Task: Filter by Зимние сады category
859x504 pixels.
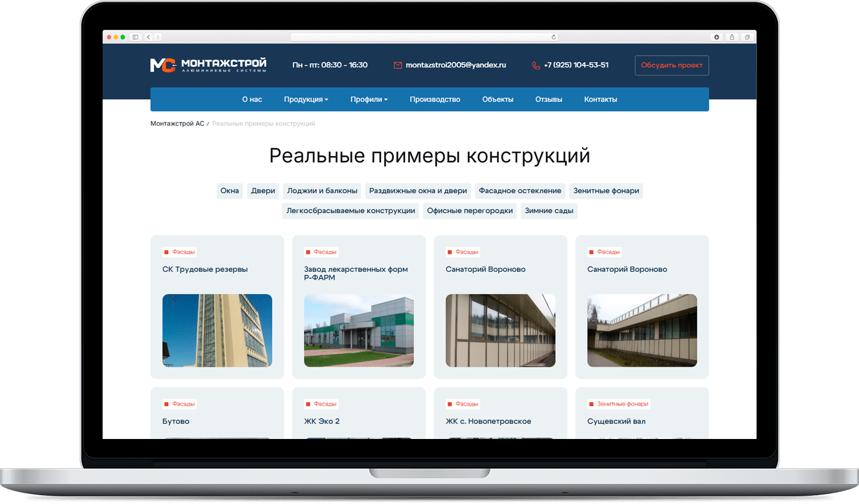Action: coord(549,211)
